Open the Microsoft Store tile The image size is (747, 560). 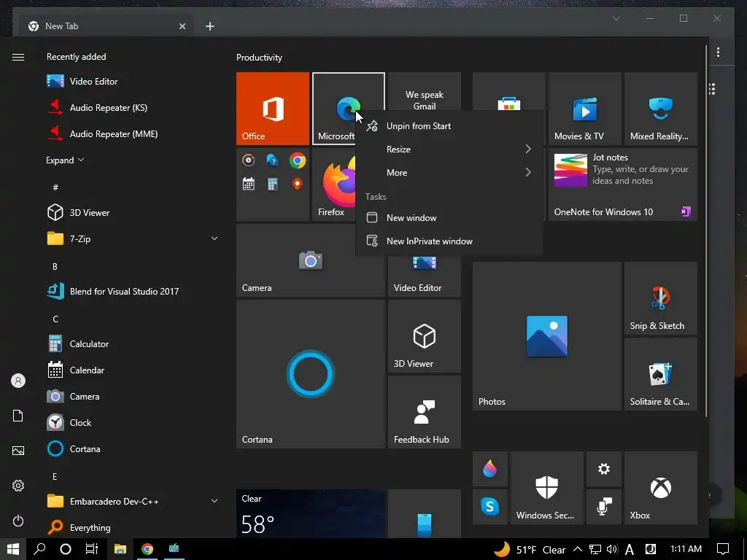(508, 92)
